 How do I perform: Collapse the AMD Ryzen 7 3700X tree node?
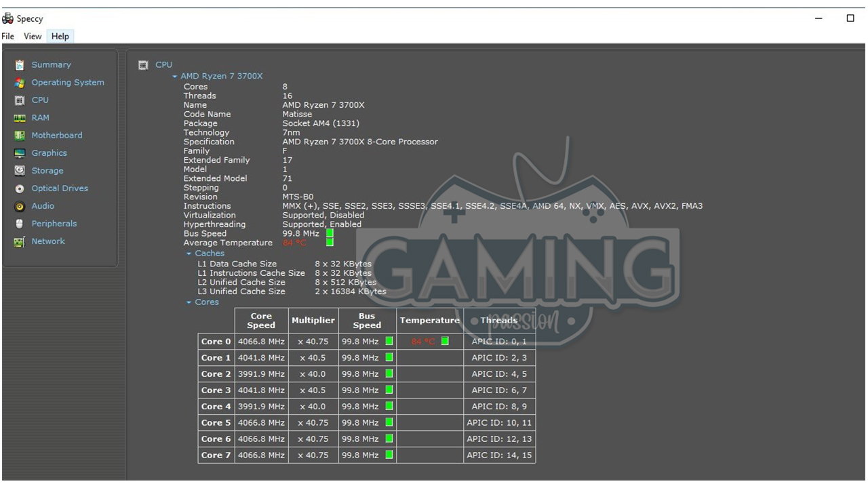(175, 77)
